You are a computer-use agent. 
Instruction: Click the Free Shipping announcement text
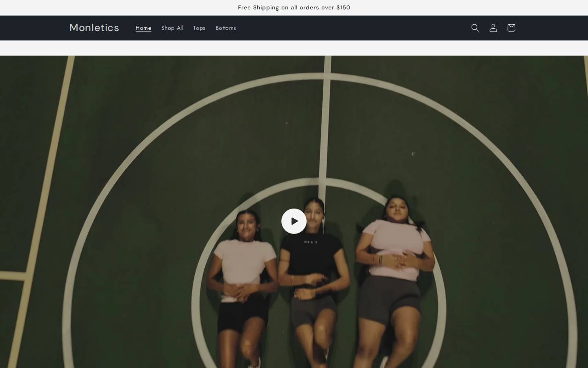click(294, 7)
